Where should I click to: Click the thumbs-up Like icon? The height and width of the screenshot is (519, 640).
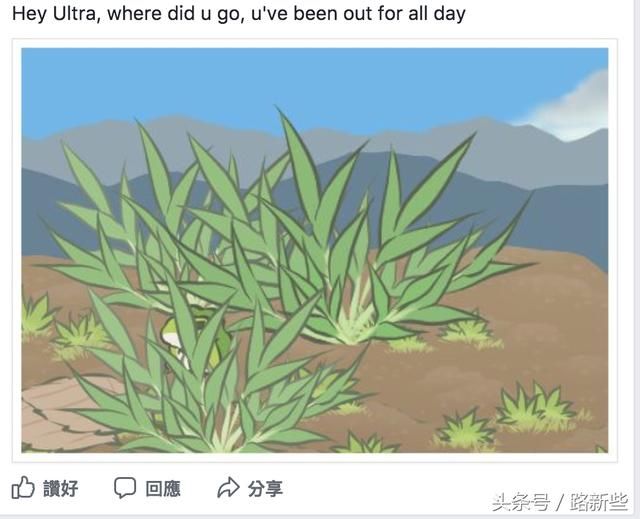[23, 488]
